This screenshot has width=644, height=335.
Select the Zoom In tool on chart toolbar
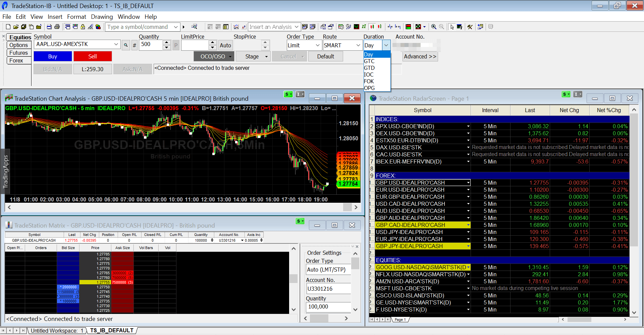[434, 27]
